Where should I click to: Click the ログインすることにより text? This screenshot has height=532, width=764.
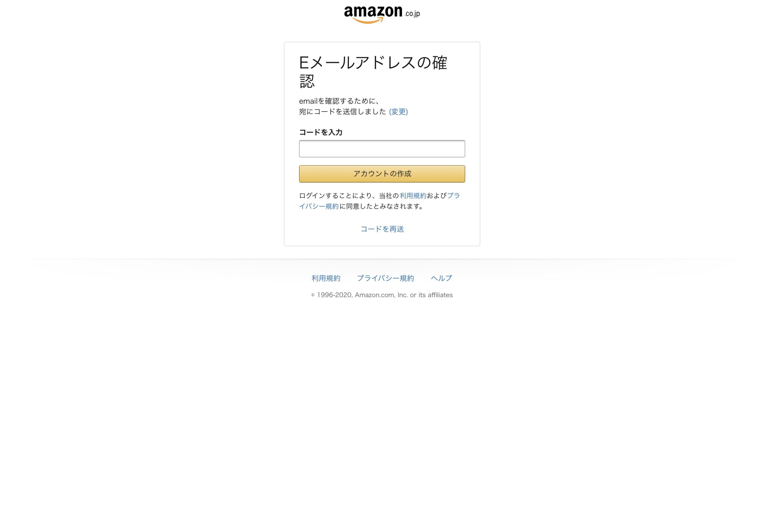pyautogui.click(x=335, y=196)
